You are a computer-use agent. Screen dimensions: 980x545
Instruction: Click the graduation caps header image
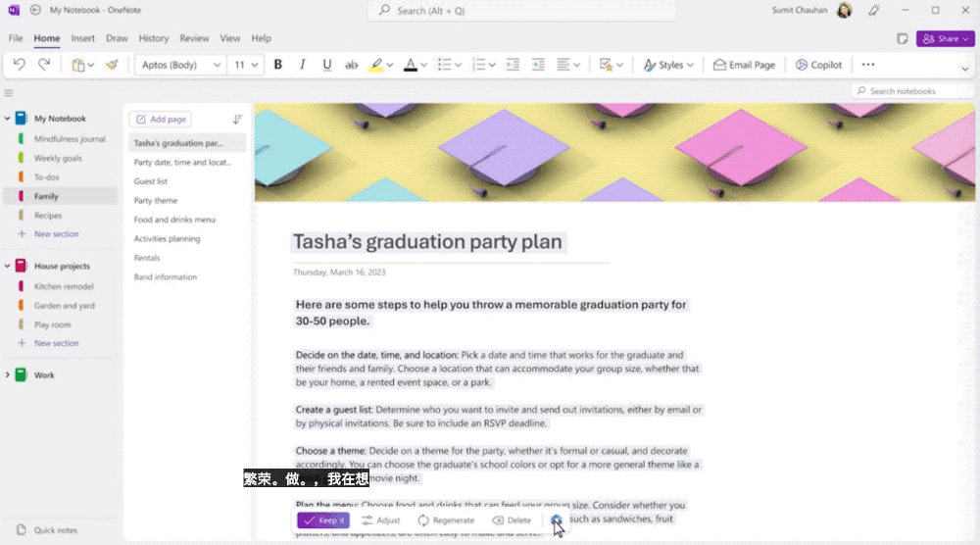pos(614,153)
